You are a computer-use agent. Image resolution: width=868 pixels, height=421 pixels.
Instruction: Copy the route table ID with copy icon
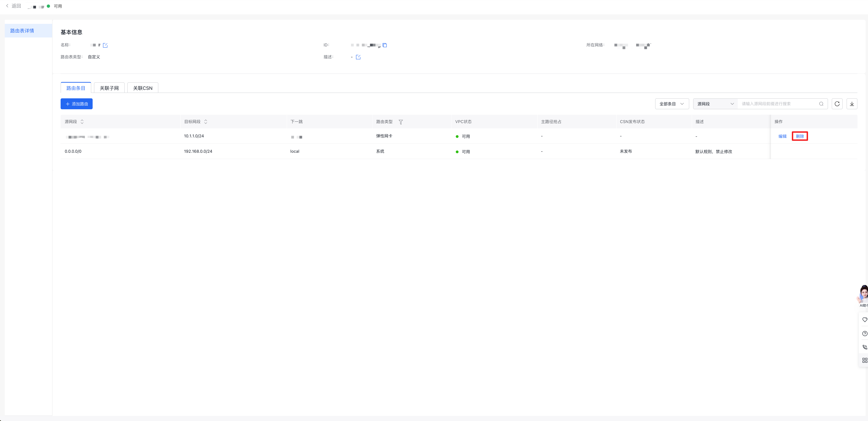coord(384,45)
